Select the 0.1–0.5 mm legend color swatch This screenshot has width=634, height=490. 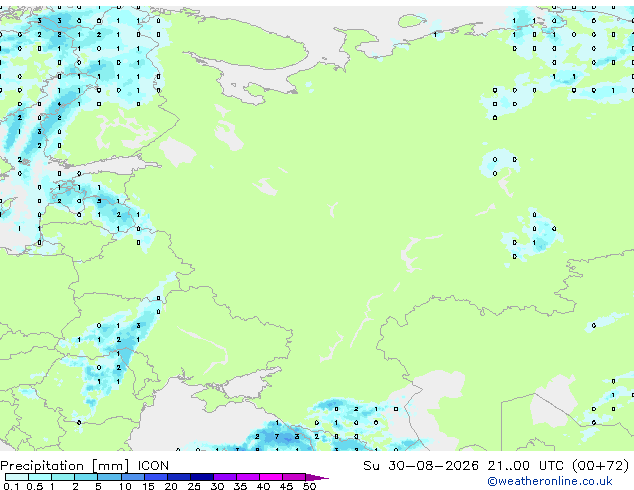[17, 477]
